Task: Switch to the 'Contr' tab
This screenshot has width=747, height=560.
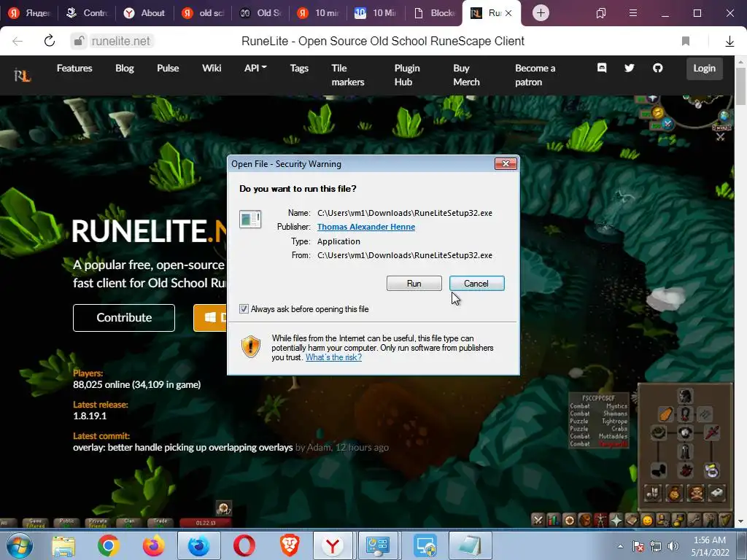Action: tap(88, 13)
